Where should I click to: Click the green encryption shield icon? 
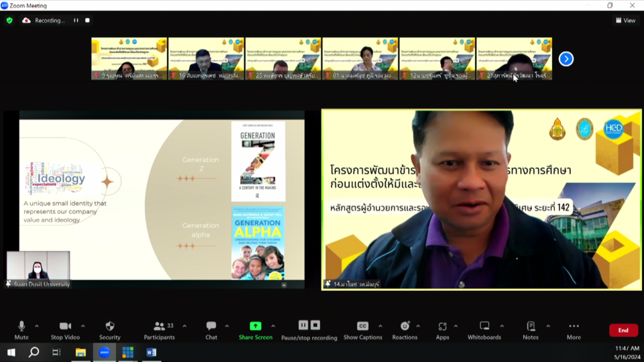[9, 20]
